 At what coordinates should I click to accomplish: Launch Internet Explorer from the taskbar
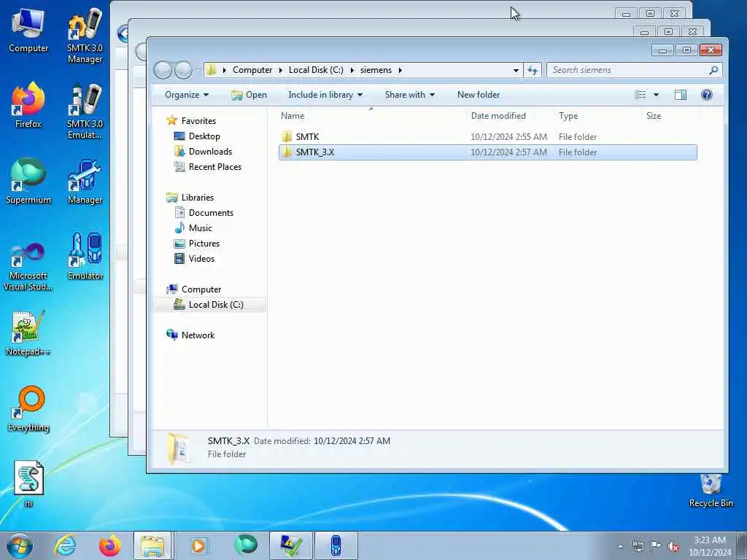click(65, 545)
